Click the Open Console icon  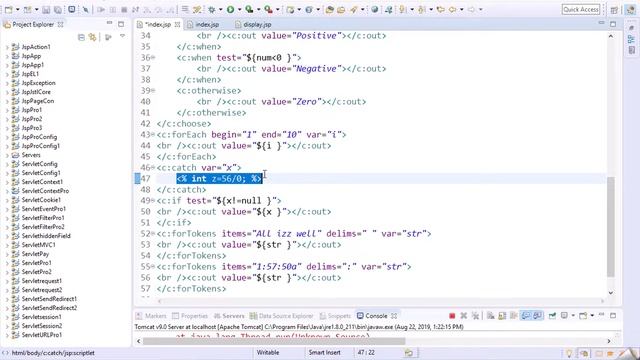(x=583, y=316)
